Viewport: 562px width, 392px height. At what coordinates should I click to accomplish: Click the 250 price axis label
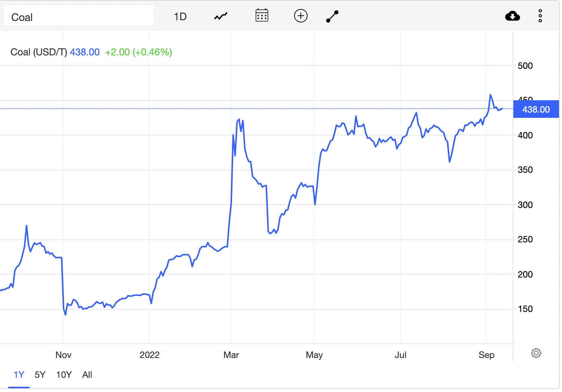(x=525, y=239)
